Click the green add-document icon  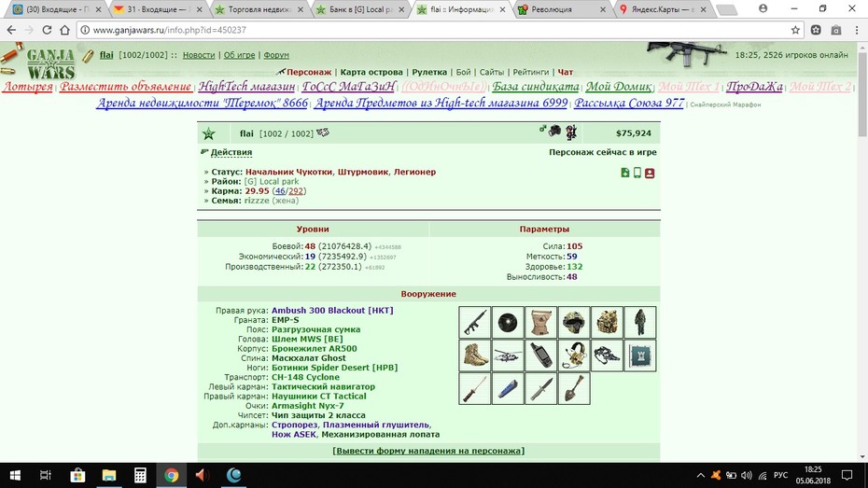(625, 173)
